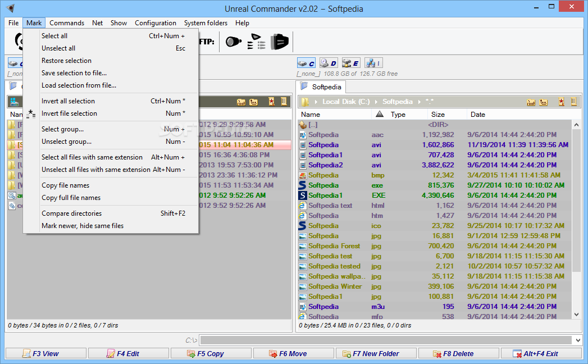The image size is (588, 364).
Task: Open the Help menu
Action: tap(242, 23)
